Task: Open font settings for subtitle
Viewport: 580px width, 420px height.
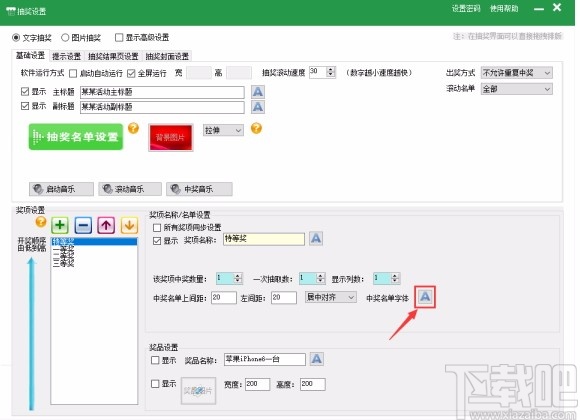Action: pyautogui.click(x=258, y=107)
